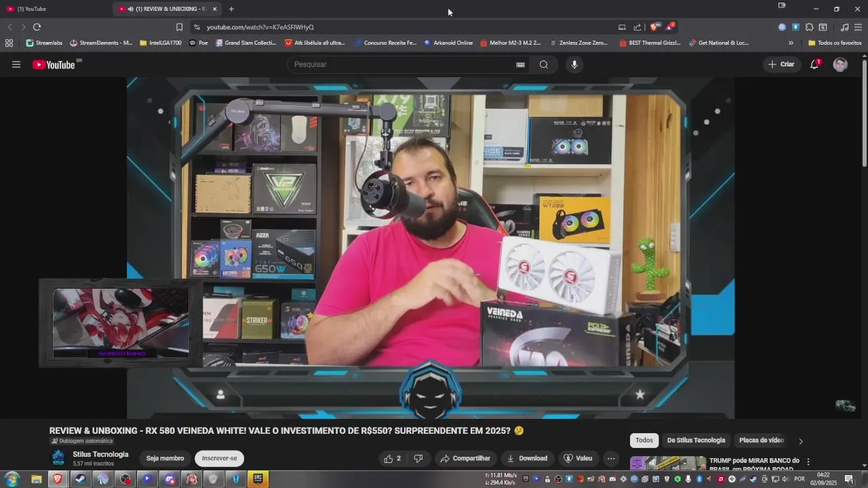Image resolution: width=868 pixels, height=488 pixels.
Task: Click Download button under video
Action: click(x=527, y=459)
